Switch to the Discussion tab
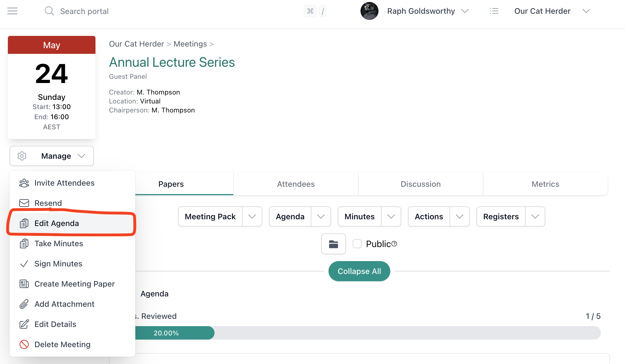This screenshot has height=364, width=625. tap(420, 184)
